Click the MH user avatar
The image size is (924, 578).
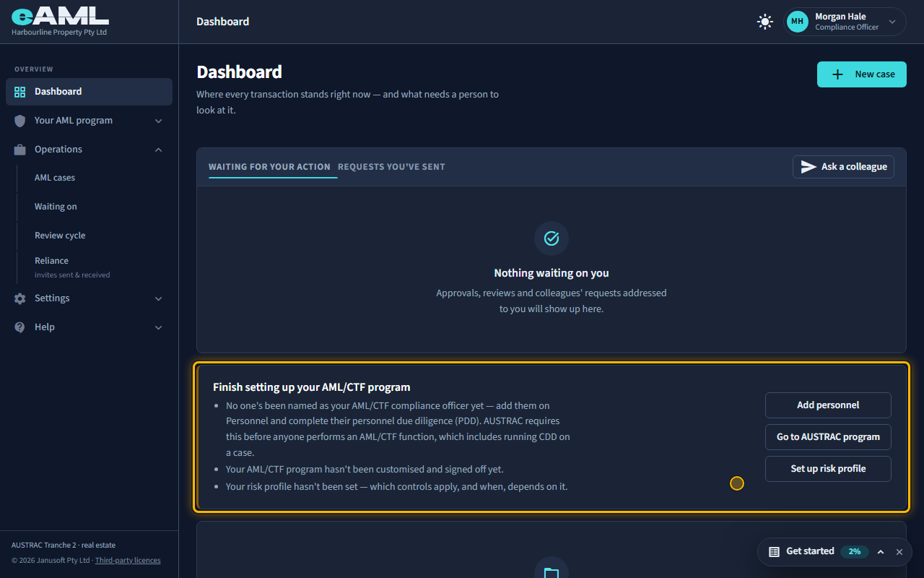pos(798,22)
